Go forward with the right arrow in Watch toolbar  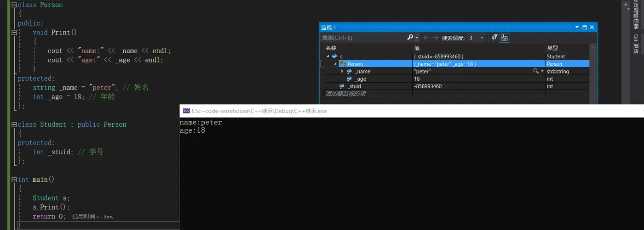(435, 38)
